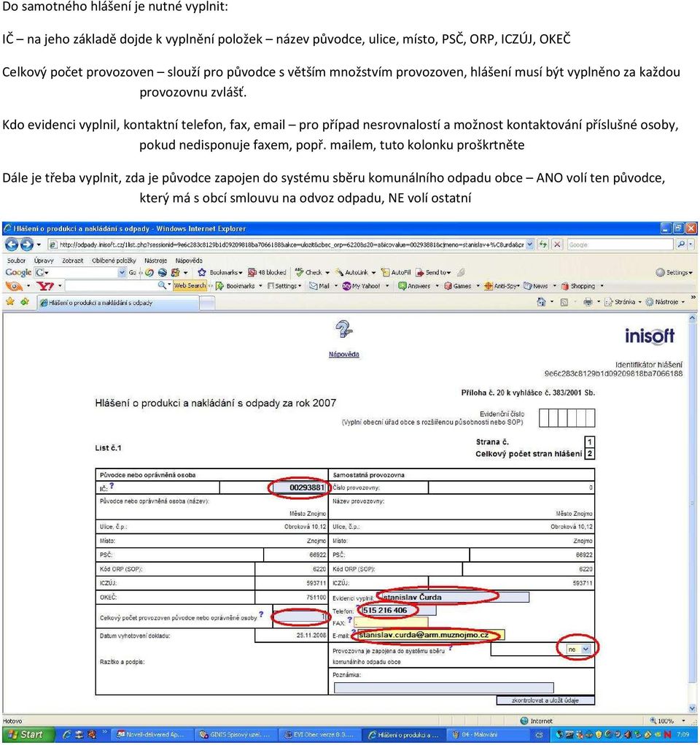The height and width of the screenshot is (745, 700).
Task: Open Anti-Spy in Yahoo toolbar
Action: (x=502, y=286)
